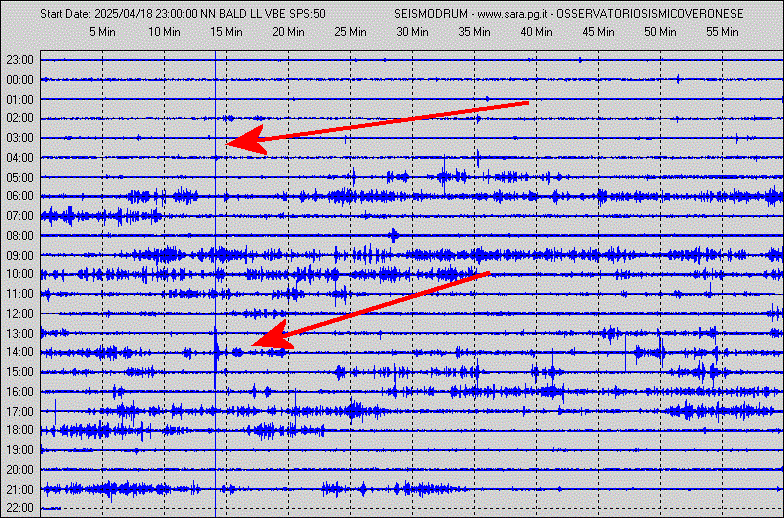Select the 01:00 hour trace label
The height and width of the screenshot is (518, 784).
pos(20,100)
